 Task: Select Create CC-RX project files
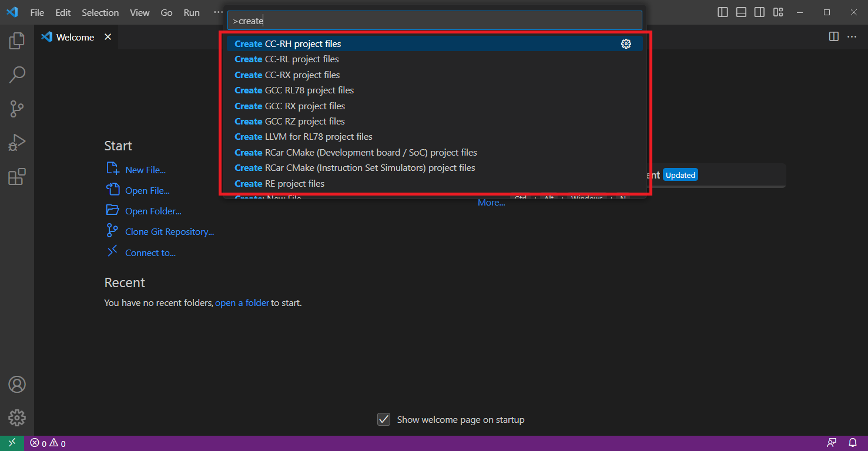pyautogui.click(x=434, y=75)
